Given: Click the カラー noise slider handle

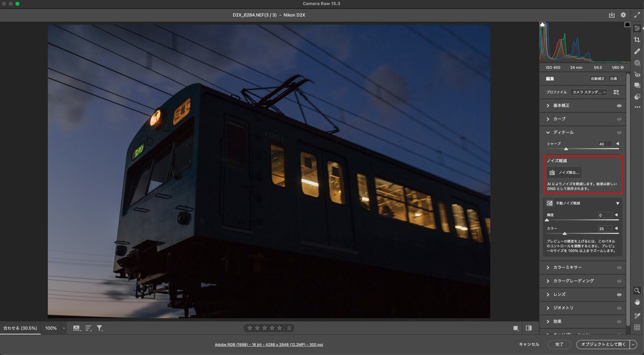Looking at the screenshot, I should (x=565, y=233).
